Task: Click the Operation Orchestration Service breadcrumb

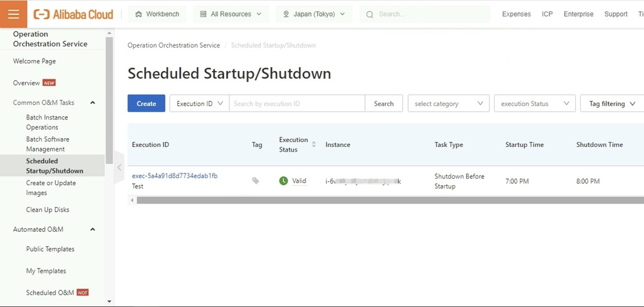Action: pyautogui.click(x=174, y=45)
